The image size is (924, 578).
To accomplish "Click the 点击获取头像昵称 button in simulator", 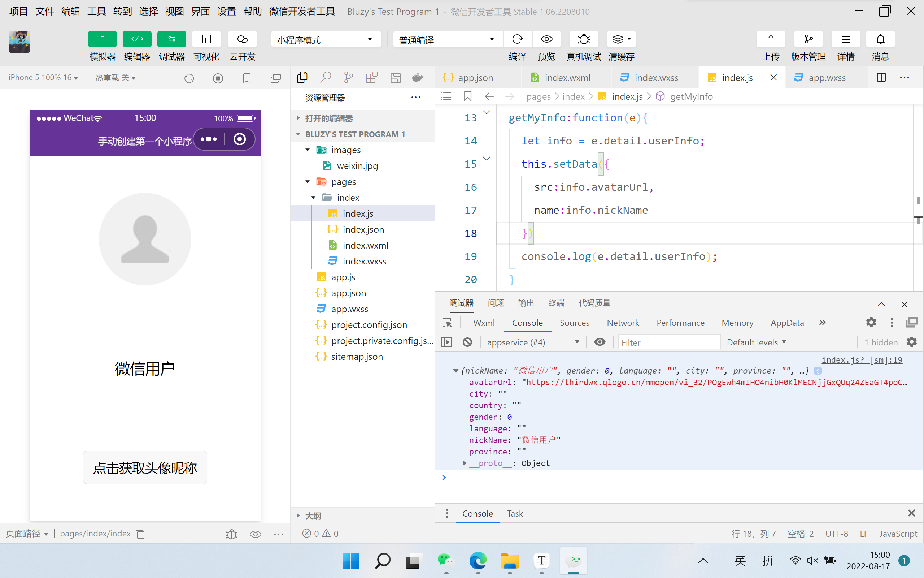I will (x=145, y=467).
